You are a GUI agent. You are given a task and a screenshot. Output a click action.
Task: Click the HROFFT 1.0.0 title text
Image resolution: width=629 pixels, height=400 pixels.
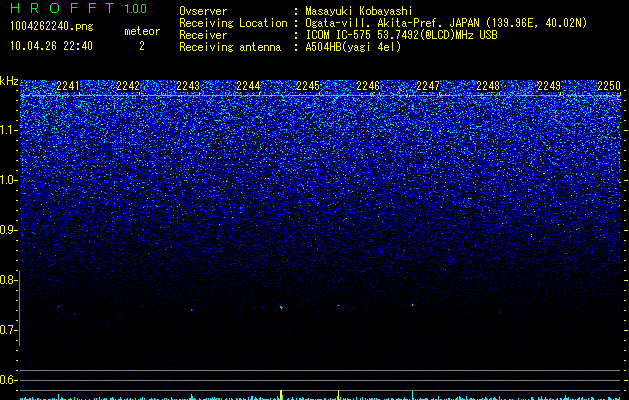pyautogui.click(x=79, y=8)
